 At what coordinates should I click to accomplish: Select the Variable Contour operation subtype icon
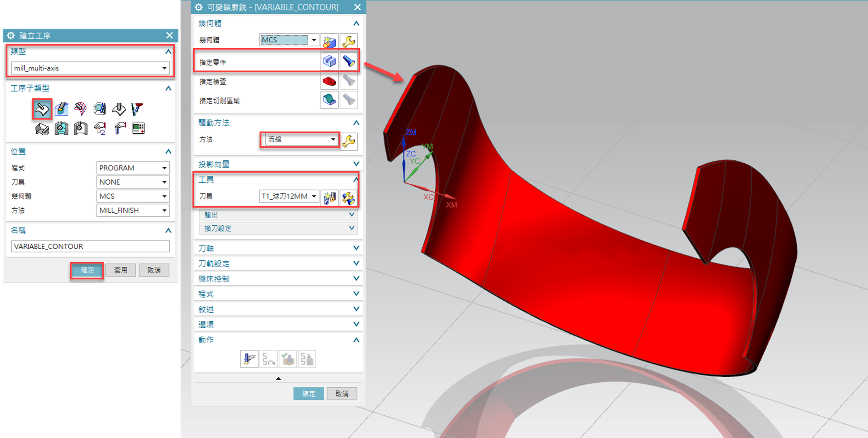pos(42,109)
